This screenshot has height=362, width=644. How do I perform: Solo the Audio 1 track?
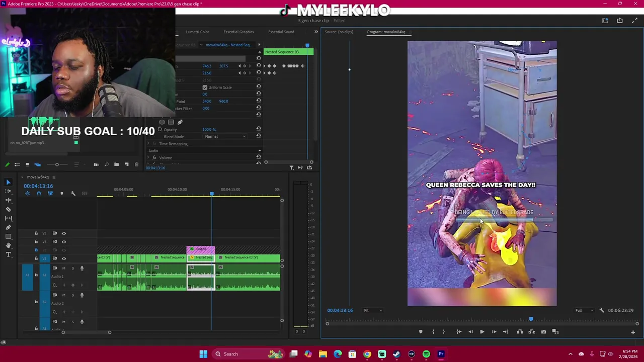[72, 268]
